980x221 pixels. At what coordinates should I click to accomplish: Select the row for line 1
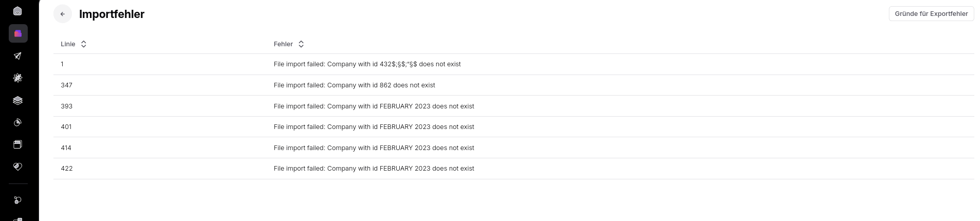[x=513, y=64]
